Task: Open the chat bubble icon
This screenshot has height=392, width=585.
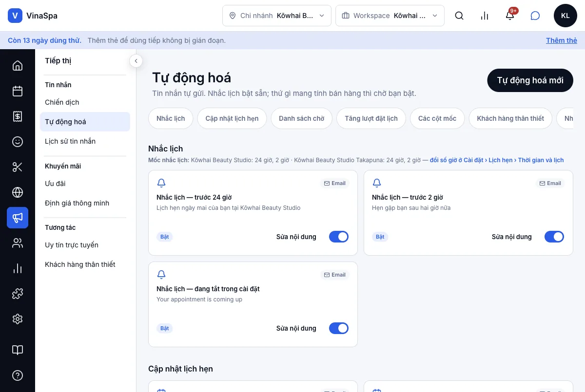Action: pyautogui.click(x=535, y=16)
